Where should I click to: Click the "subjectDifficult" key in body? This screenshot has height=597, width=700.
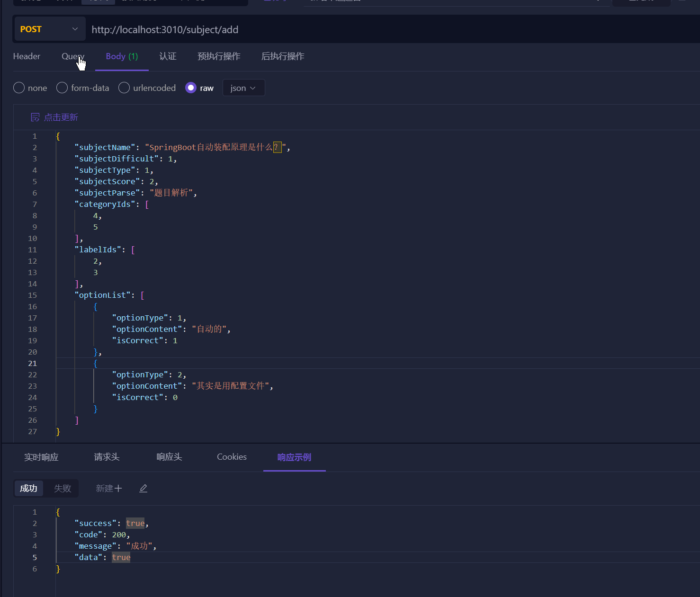pyautogui.click(x=117, y=159)
